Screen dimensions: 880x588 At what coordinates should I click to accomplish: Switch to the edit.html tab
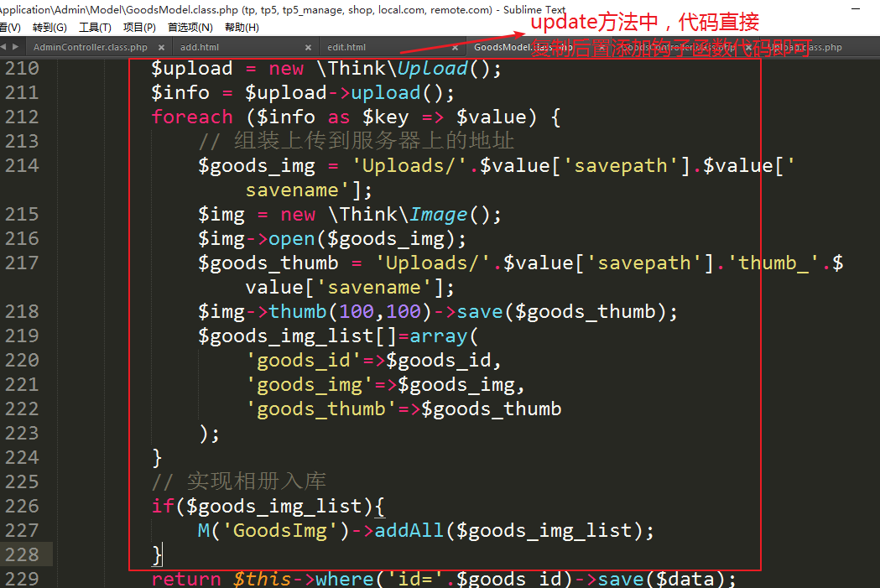click(346, 48)
